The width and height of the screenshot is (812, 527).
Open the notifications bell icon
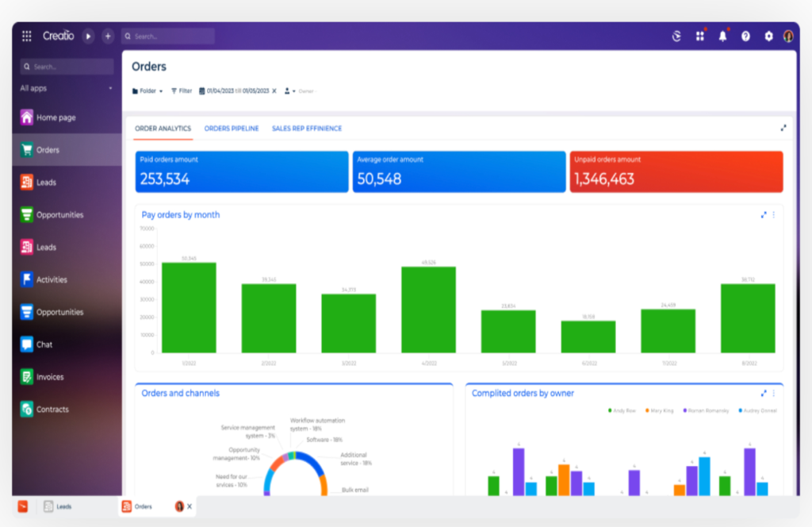pyautogui.click(x=722, y=36)
